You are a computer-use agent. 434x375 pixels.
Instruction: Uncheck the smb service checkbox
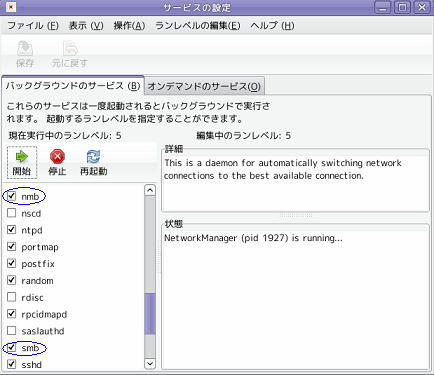(x=12, y=347)
